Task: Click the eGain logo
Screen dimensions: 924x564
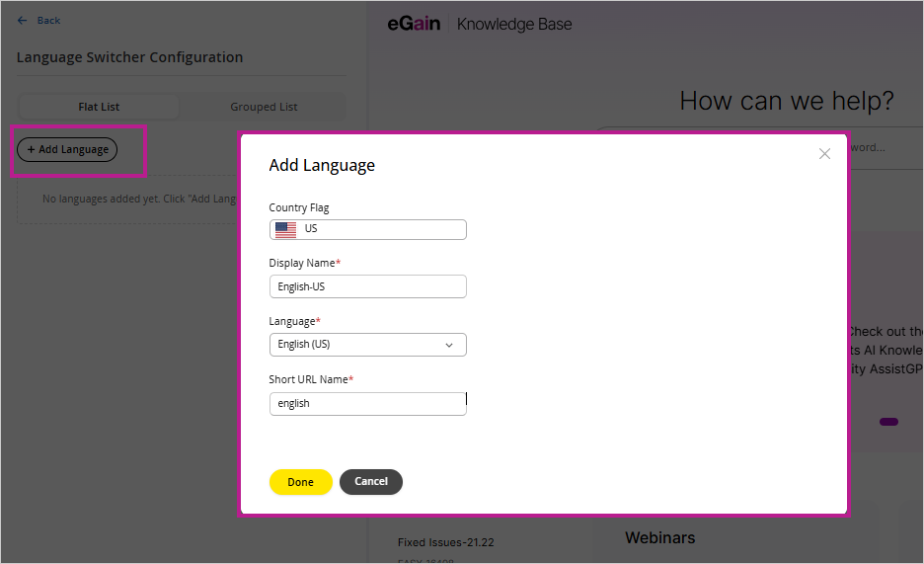Action: pyautogui.click(x=414, y=24)
